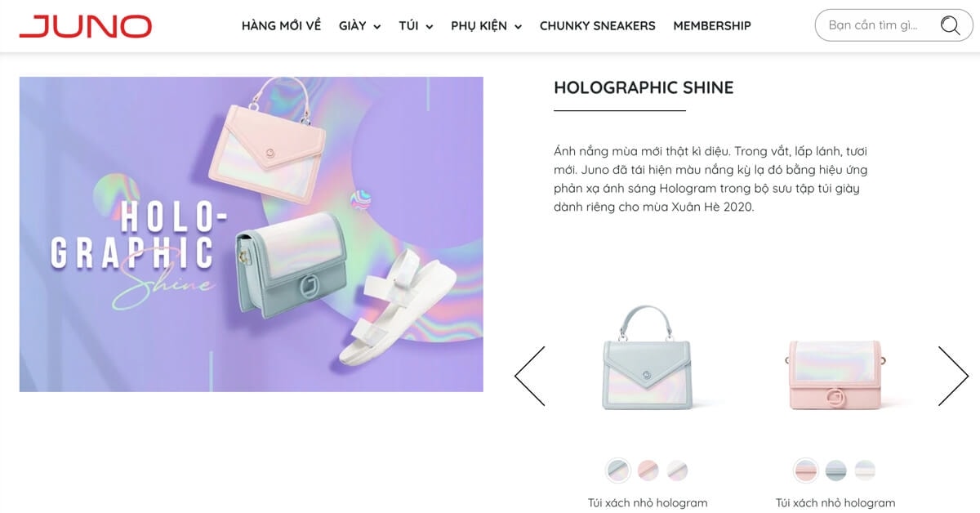Pick white swatch of second bag

pyautogui.click(x=865, y=471)
